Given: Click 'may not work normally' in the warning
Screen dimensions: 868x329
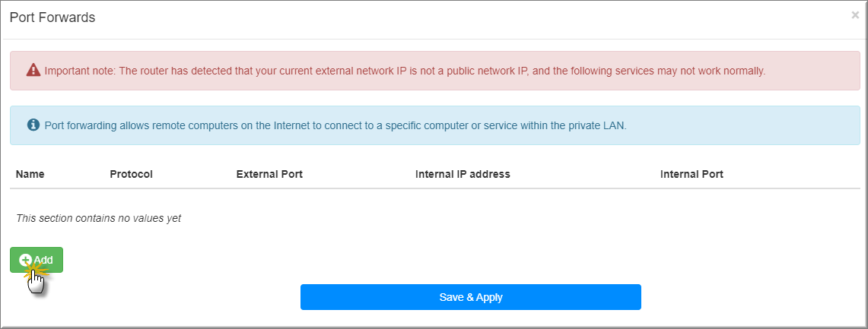Looking at the screenshot, I should 711,71.
